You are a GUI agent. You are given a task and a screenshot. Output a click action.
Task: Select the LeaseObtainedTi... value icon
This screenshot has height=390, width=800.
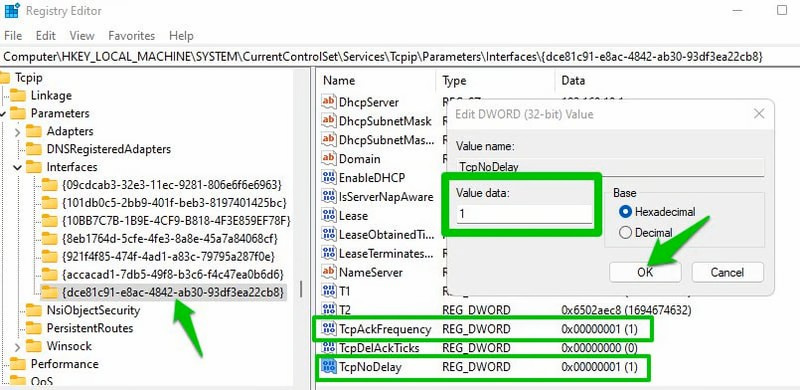tap(328, 234)
